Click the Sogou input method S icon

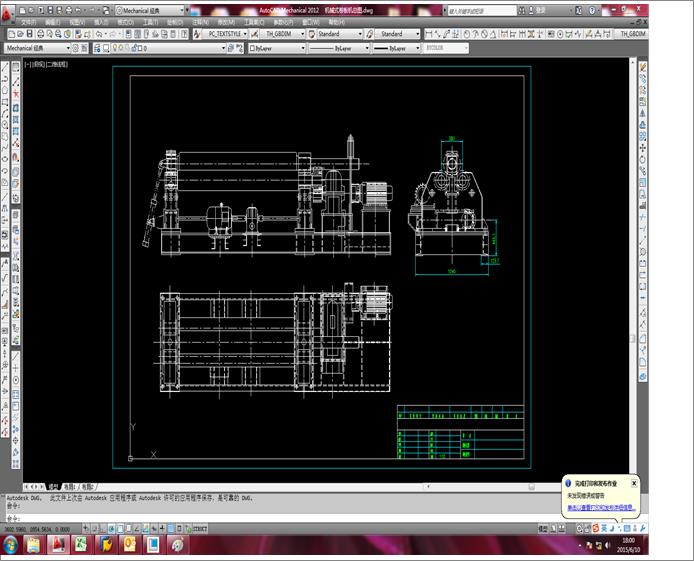(x=596, y=528)
